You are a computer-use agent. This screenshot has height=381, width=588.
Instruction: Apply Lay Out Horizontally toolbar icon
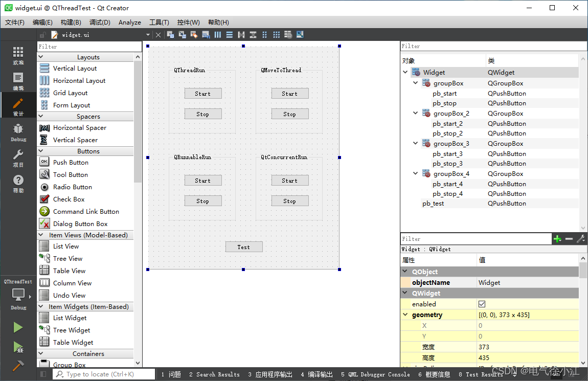pos(217,35)
